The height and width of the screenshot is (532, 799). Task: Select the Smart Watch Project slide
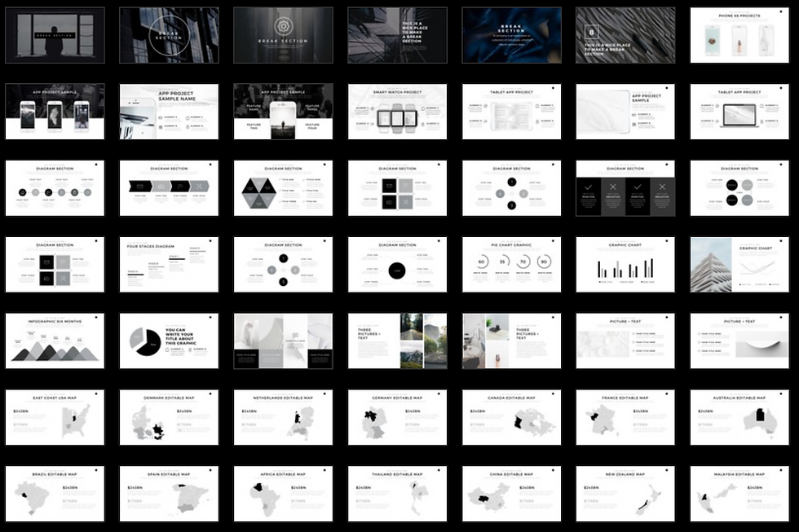click(x=398, y=112)
